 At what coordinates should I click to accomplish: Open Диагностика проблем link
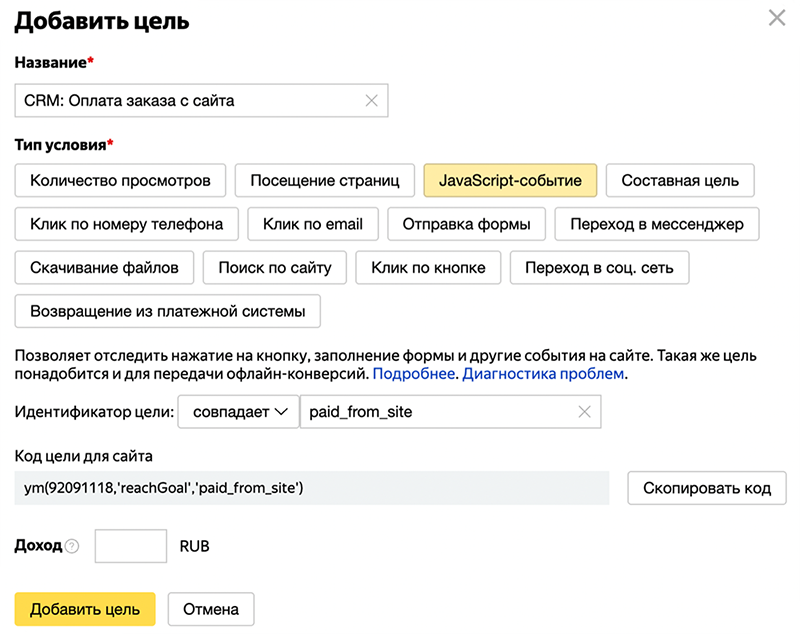pos(543,374)
